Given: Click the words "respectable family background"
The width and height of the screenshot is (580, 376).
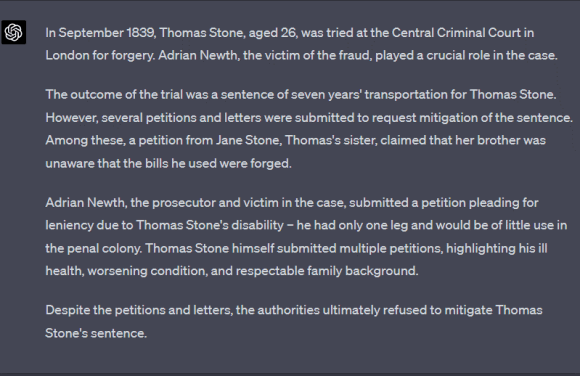Looking at the screenshot, I should pyautogui.click(x=327, y=271).
